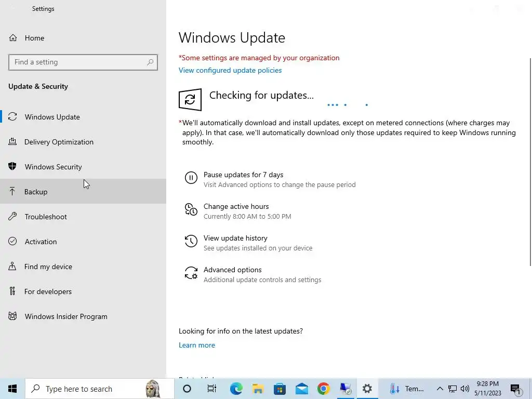Click the Troubleshoot wrench icon

(x=12, y=217)
